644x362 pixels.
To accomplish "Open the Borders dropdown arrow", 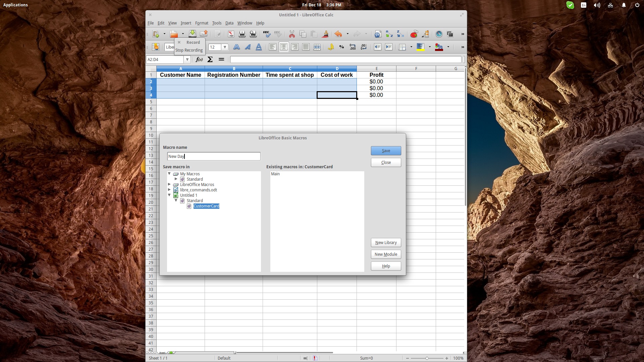I will [411, 47].
